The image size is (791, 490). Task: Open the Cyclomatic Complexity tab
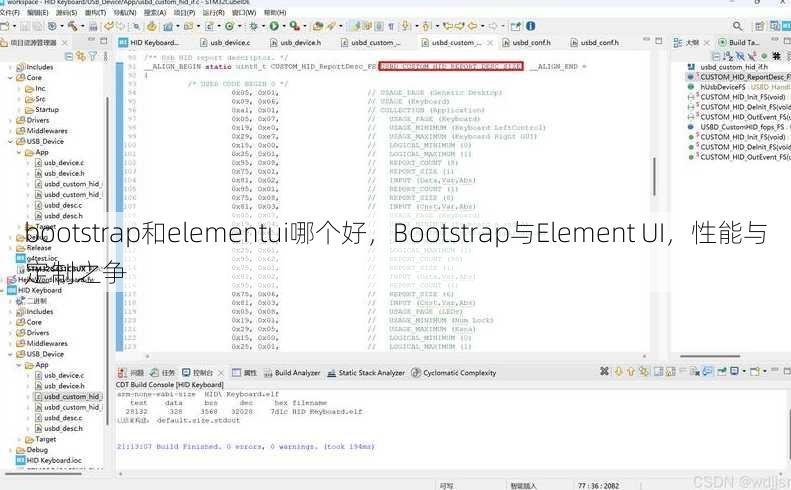[454, 373]
